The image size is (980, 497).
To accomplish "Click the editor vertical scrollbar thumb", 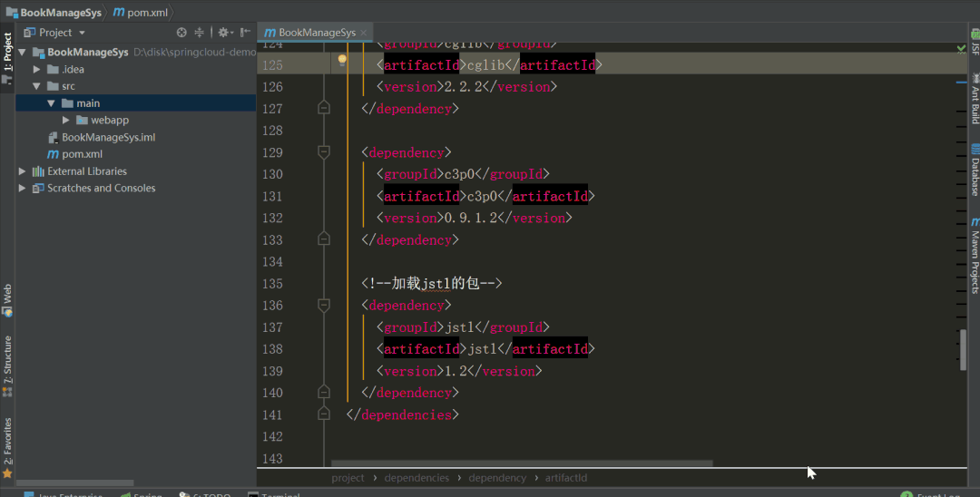I will coord(963,350).
